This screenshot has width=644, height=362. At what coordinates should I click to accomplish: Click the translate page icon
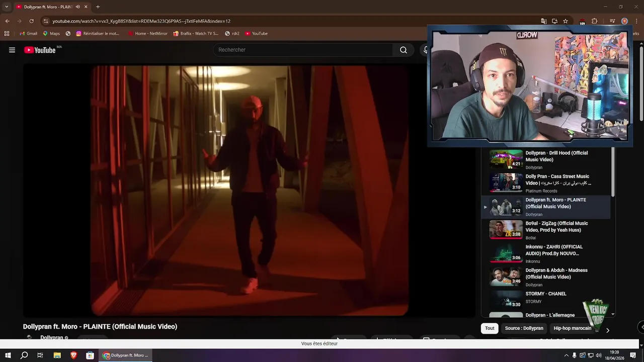[x=544, y=21]
